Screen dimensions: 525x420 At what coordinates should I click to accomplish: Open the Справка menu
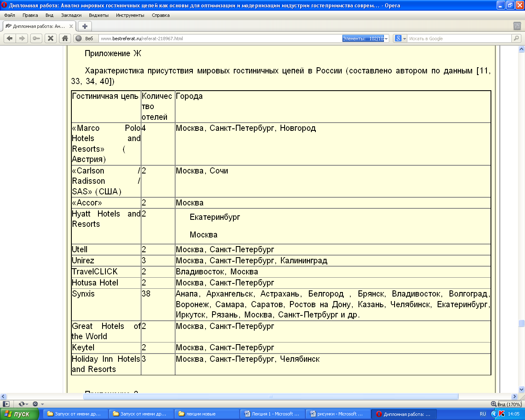pos(161,15)
